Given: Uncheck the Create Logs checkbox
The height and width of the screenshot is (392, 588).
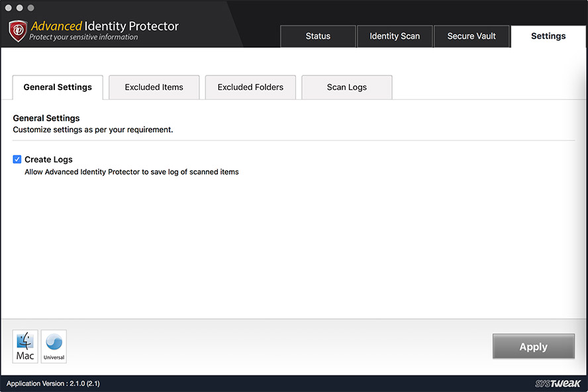Looking at the screenshot, I should click(17, 160).
